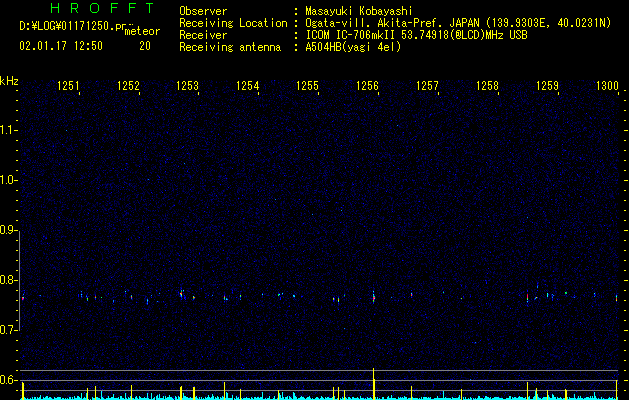Select the ICOM IC-706mkII receiver text

pos(416,35)
